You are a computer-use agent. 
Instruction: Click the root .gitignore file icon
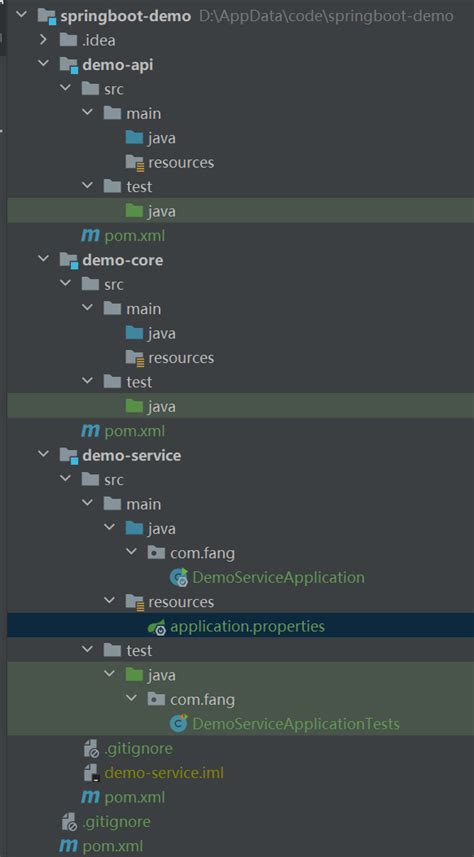tap(68, 821)
